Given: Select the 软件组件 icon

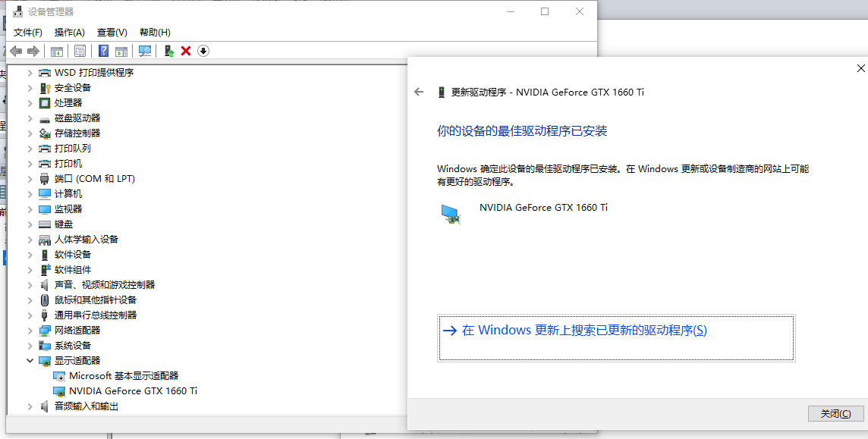Looking at the screenshot, I should point(45,270).
